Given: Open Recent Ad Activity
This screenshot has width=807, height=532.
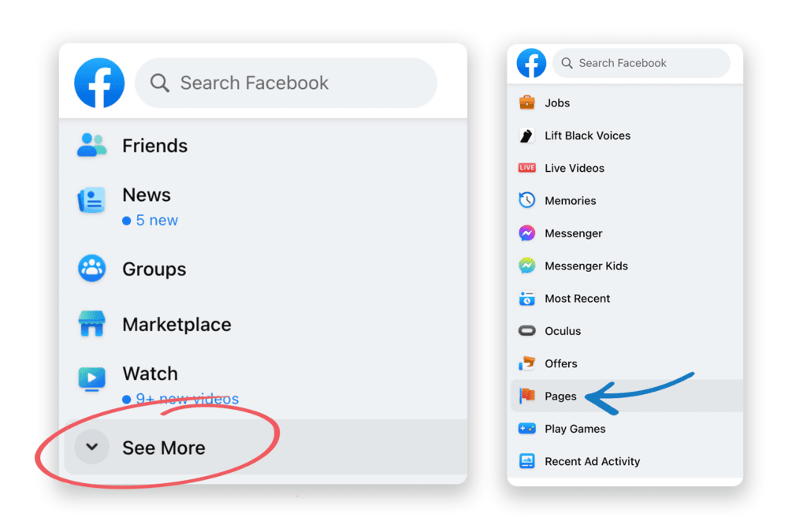Looking at the screenshot, I should click(x=592, y=461).
